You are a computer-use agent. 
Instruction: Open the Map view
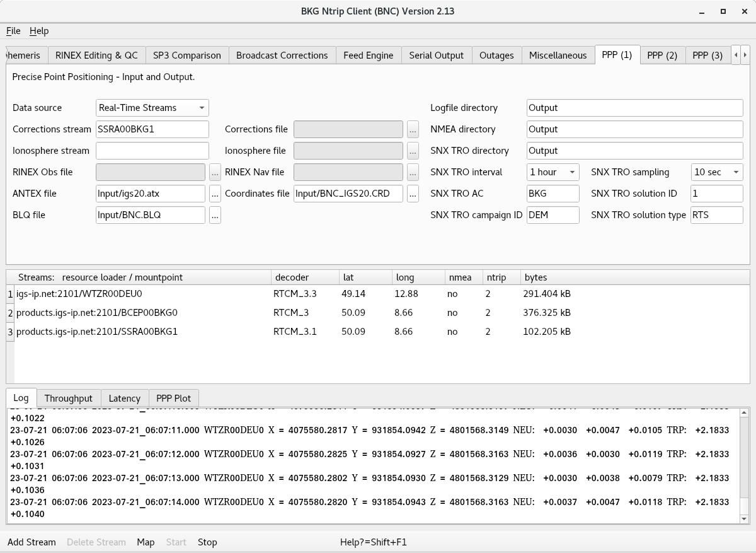point(146,542)
